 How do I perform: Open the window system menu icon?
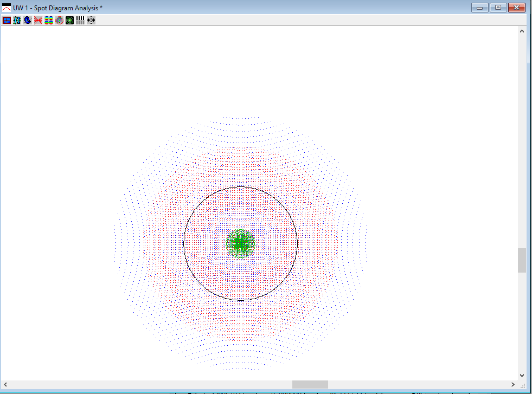pyautogui.click(x=7, y=8)
